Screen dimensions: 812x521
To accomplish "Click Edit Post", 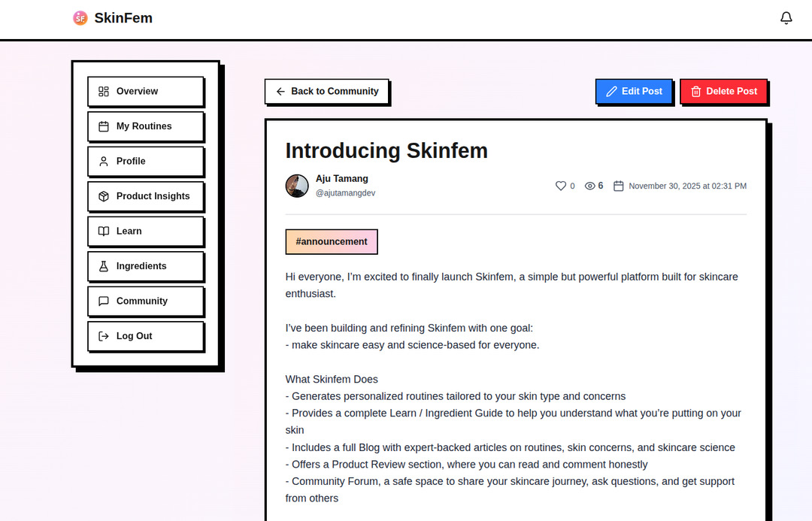I will (x=634, y=91).
